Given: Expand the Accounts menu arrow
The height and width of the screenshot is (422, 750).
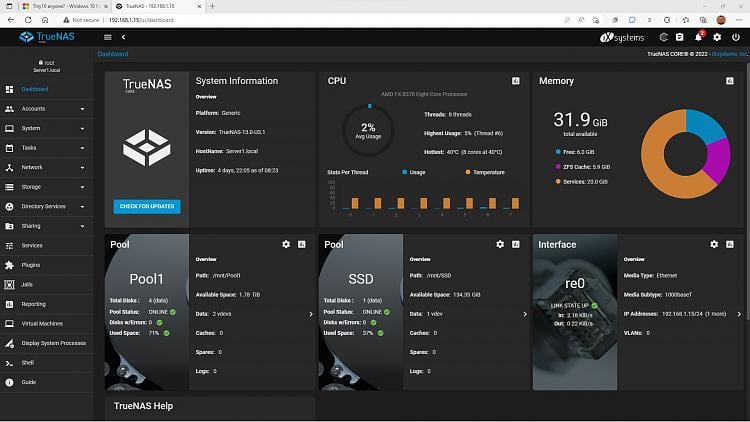Looking at the screenshot, I should point(82,109).
